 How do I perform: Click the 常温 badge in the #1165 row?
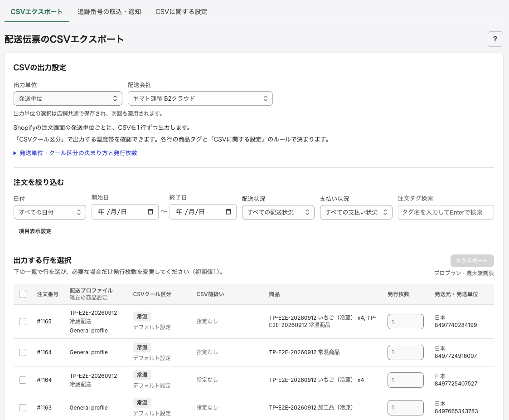pyautogui.click(x=142, y=317)
